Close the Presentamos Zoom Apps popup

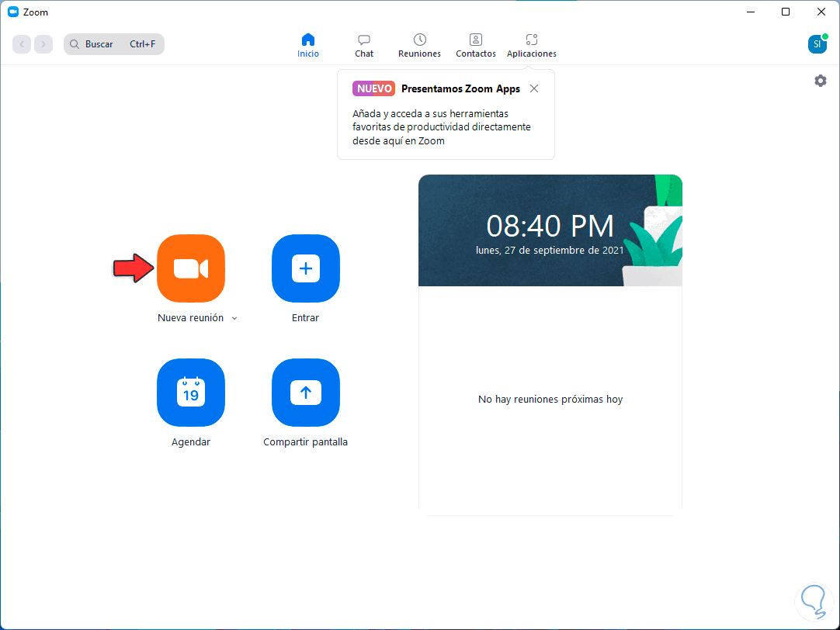(x=534, y=89)
